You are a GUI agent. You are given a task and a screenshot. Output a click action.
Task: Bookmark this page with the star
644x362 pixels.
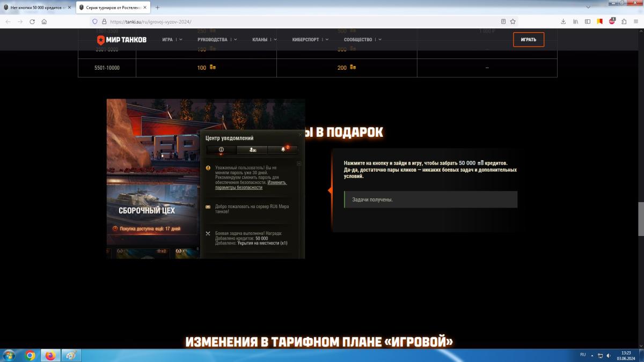(513, 21)
